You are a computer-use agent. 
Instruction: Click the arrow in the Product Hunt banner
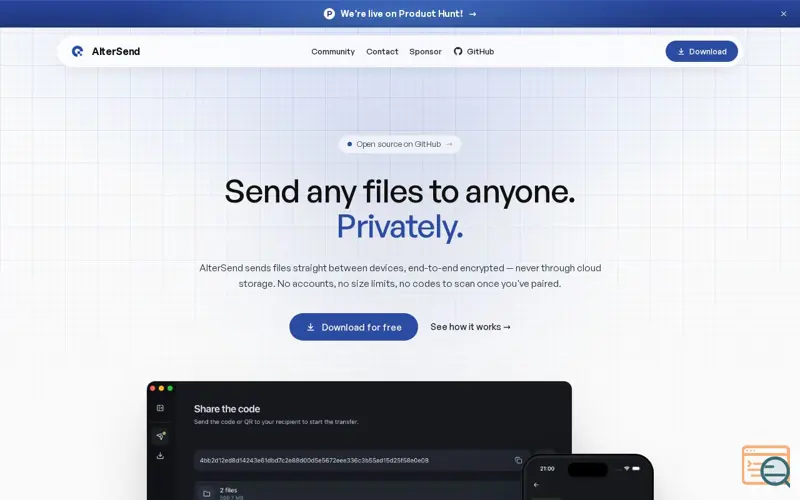pos(472,14)
